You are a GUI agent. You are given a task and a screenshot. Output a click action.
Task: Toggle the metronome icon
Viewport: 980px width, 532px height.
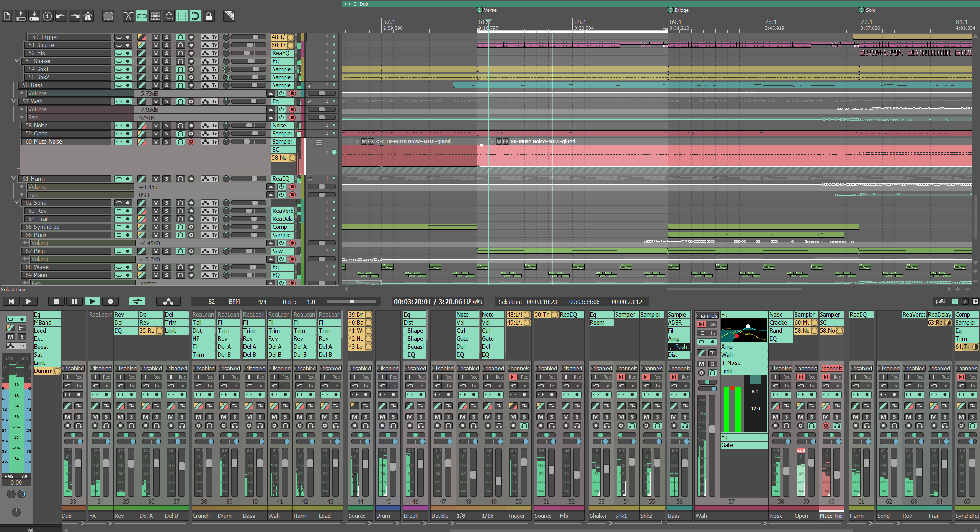click(88, 16)
